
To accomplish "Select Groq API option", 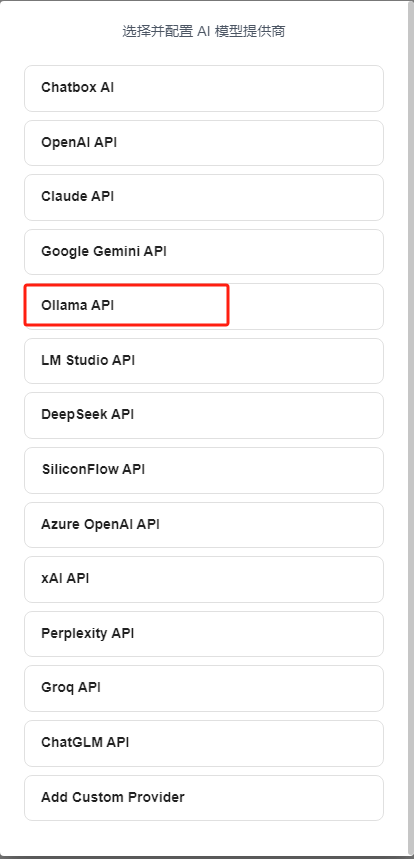I will (204, 688).
